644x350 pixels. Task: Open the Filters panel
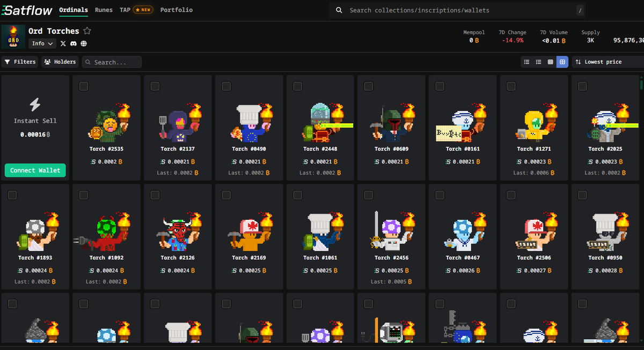click(20, 62)
